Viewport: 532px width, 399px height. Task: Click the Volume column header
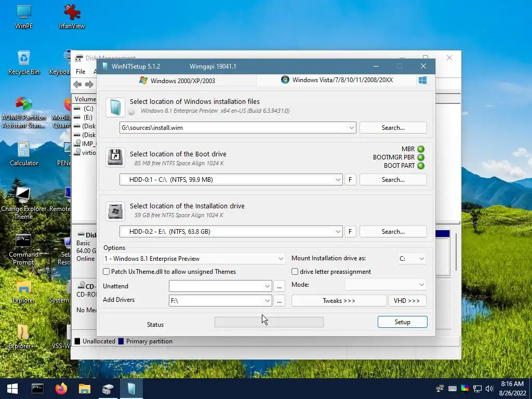(x=85, y=99)
